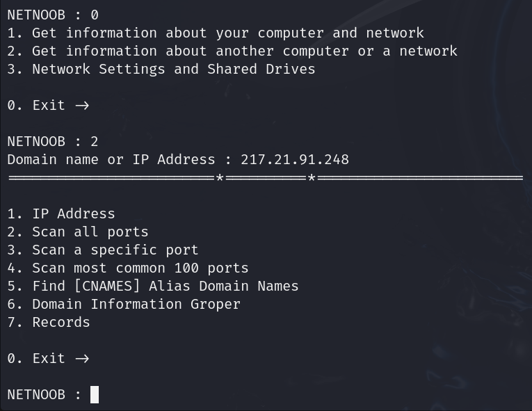Select 'Network Settings and Shared Drives' line
This screenshot has width=532, height=411.
click(x=161, y=70)
